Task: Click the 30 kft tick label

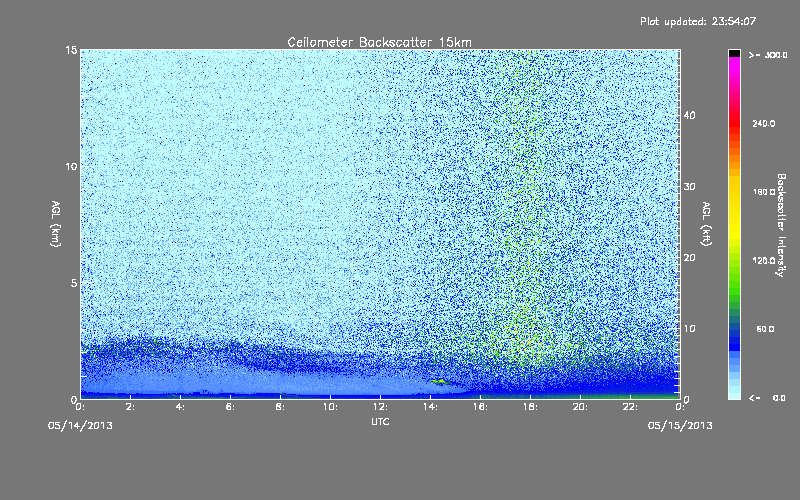Action: pyautogui.click(x=689, y=187)
